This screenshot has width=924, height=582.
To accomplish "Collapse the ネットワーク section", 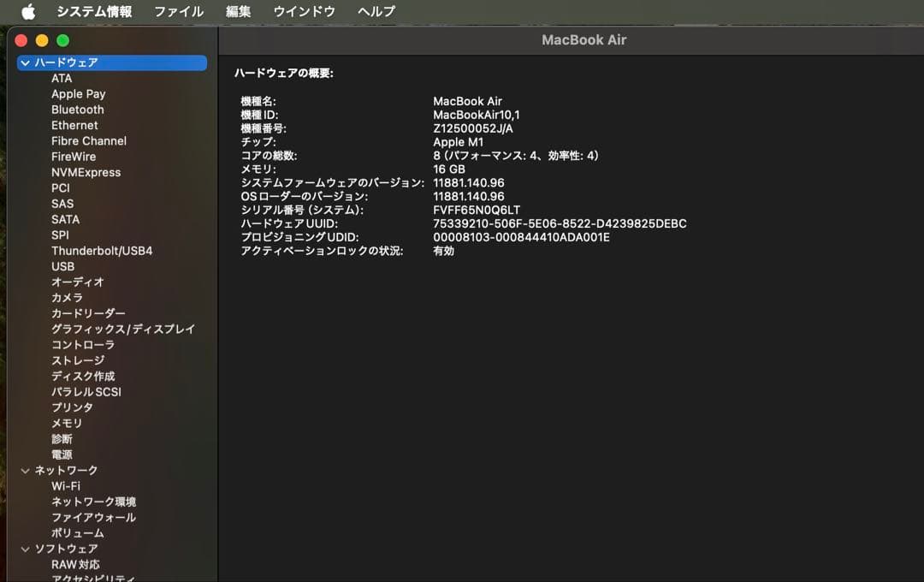I will (x=24, y=470).
